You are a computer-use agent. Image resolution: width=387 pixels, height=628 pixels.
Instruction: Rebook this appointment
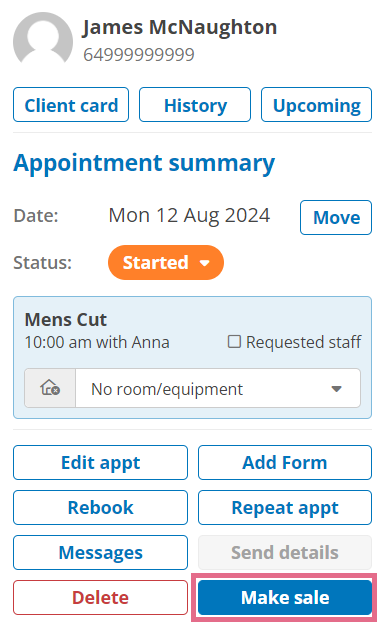tap(101, 507)
